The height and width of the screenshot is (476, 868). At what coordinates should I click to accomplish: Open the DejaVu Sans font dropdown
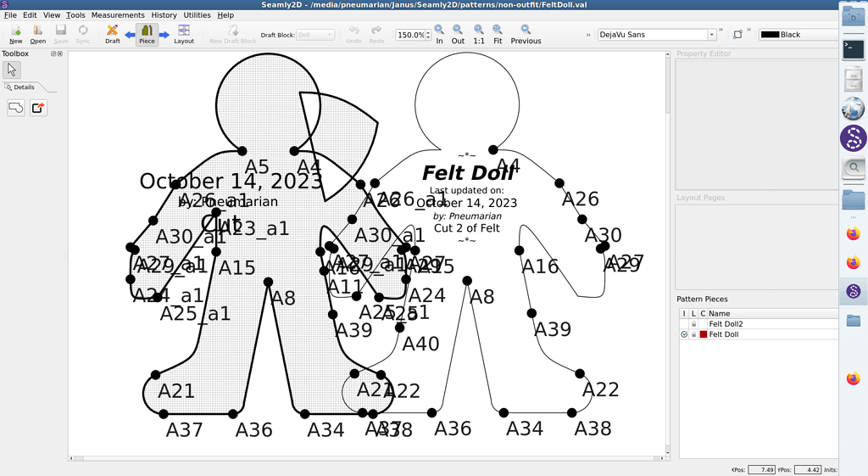711,35
